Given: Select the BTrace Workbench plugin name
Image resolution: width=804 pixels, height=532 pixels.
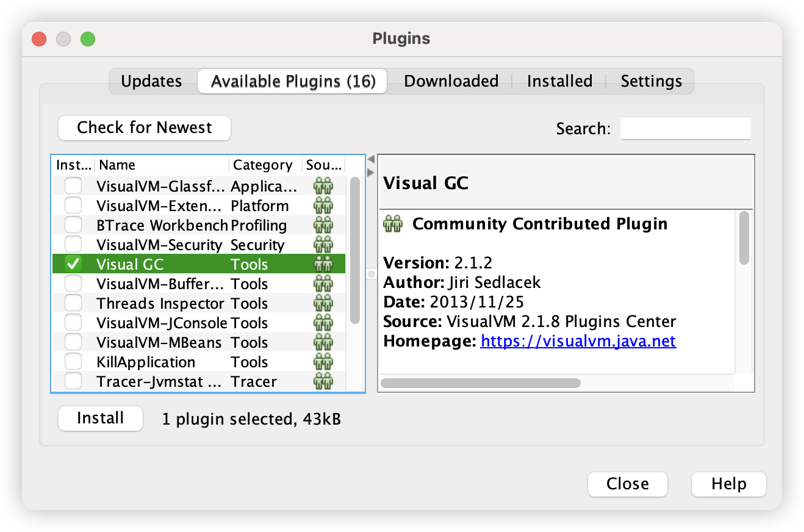Looking at the screenshot, I should pyautogui.click(x=162, y=225).
